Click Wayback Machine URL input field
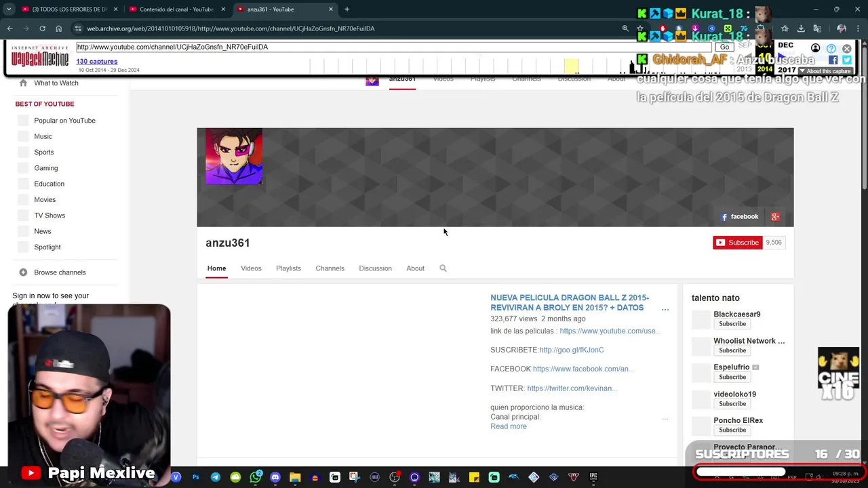868x488 pixels. coord(393,47)
